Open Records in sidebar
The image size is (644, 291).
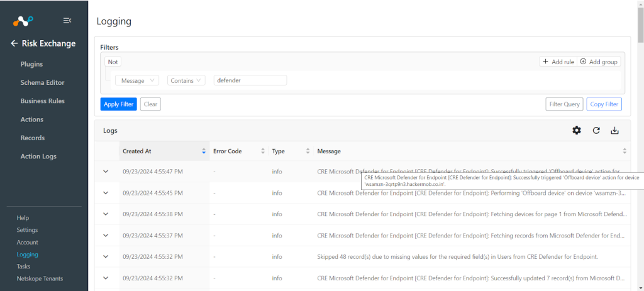pyautogui.click(x=33, y=138)
